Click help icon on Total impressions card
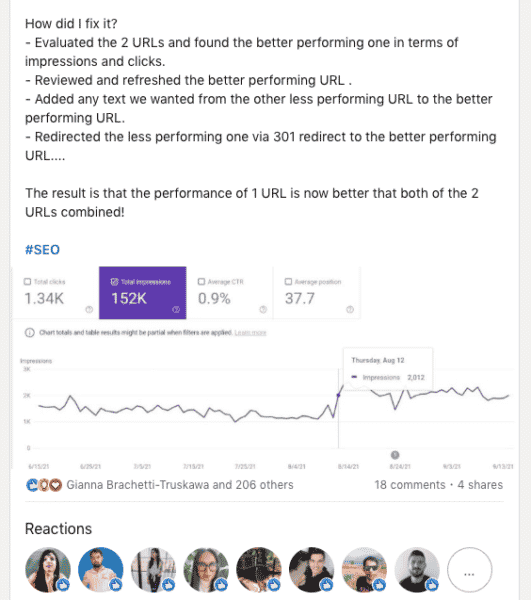The height and width of the screenshot is (600, 531). coord(176,309)
